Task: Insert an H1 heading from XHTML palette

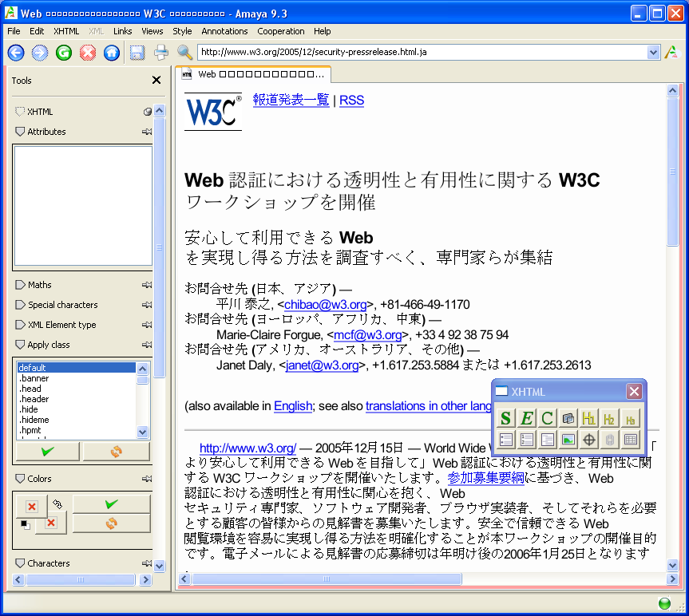Action: tap(589, 418)
